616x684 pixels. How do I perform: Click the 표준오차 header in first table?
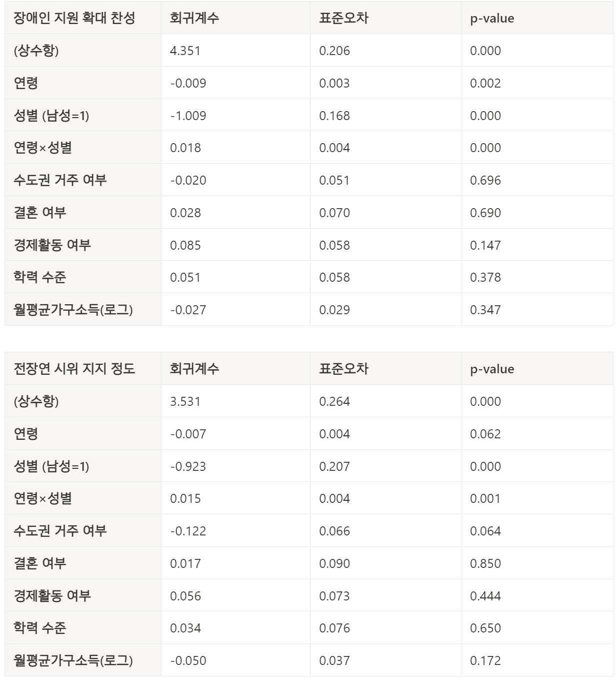[x=385, y=18]
